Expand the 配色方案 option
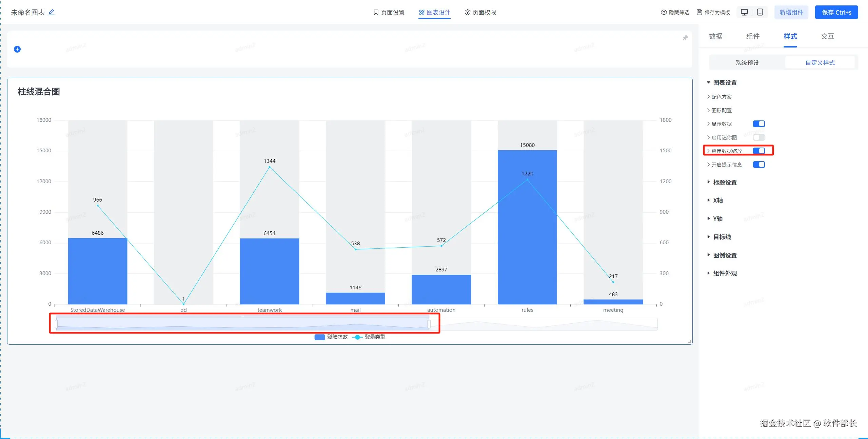The image size is (868, 439). pyautogui.click(x=721, y=97)
